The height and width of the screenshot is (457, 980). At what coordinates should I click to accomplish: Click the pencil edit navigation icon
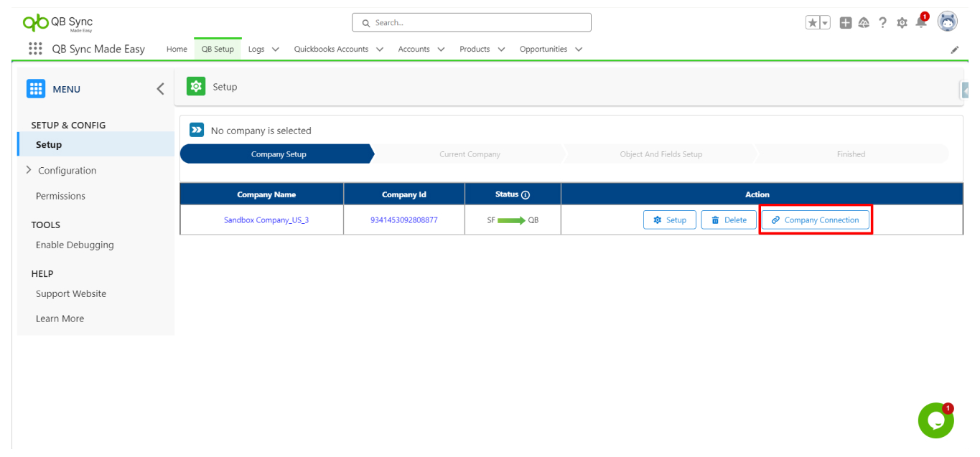click(x=955, y=50)
